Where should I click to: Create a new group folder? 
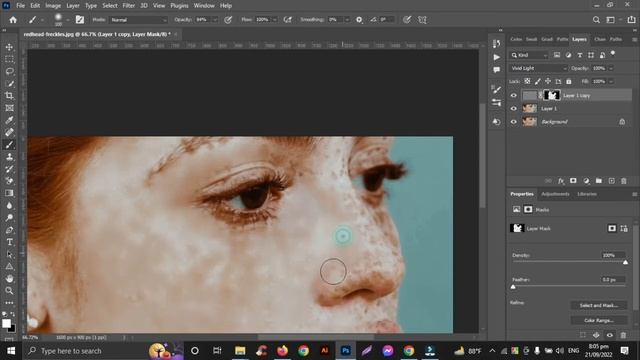click(599, 181)
